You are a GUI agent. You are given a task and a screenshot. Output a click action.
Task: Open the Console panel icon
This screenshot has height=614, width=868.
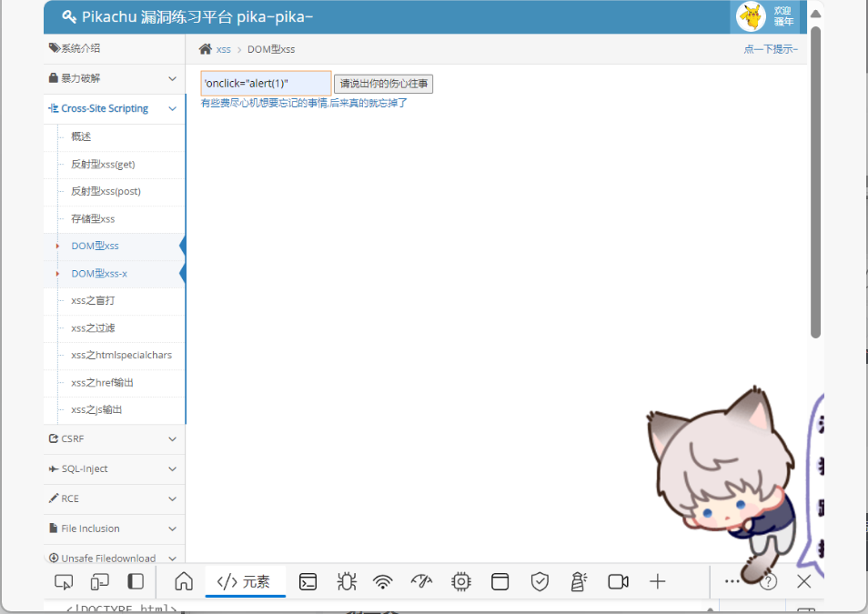click(308, 582)
